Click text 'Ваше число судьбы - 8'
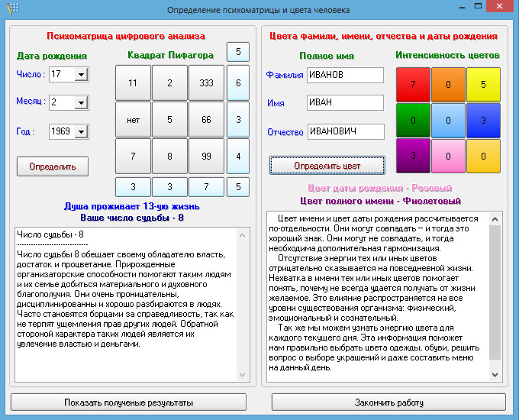The image size is (519, 420). click(x=132, y=218)
